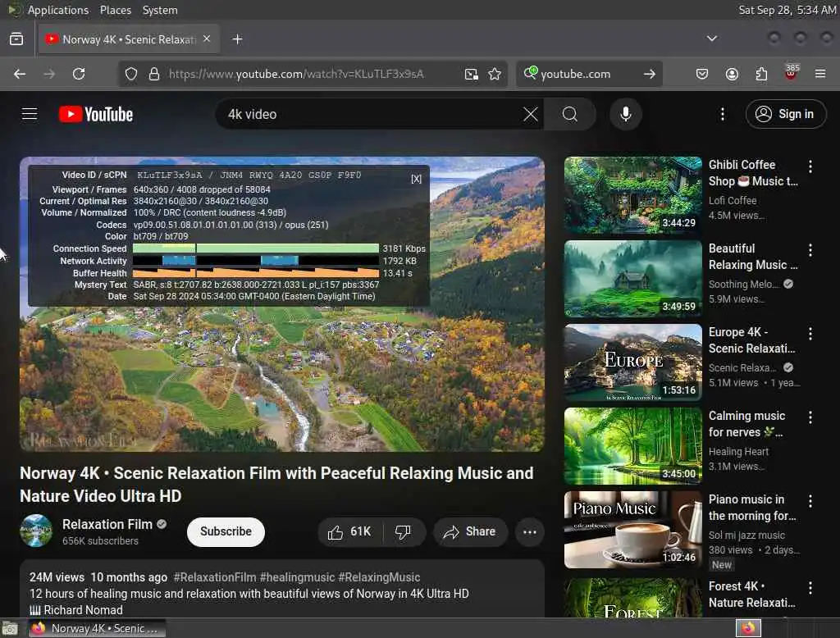Viewport: 840px width, 638px height.
Task: Open the Relaxation Film channel name
Action: [x=107, y=524]
